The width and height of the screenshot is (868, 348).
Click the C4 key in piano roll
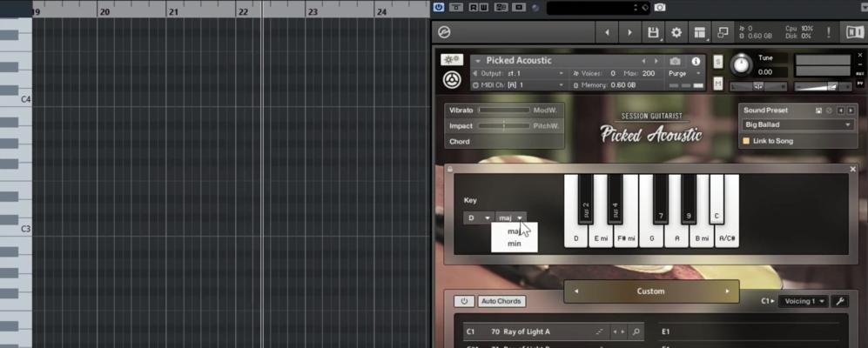tap(16, 99)
